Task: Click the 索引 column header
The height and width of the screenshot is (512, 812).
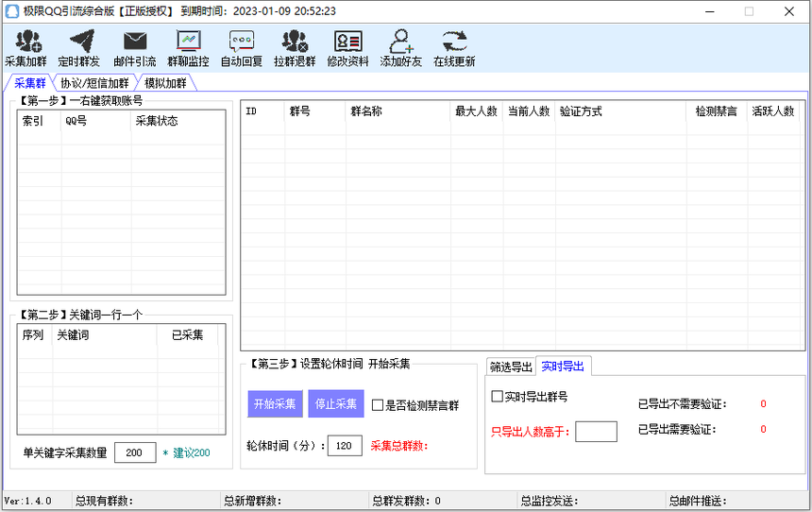Action: coord(40,121)
